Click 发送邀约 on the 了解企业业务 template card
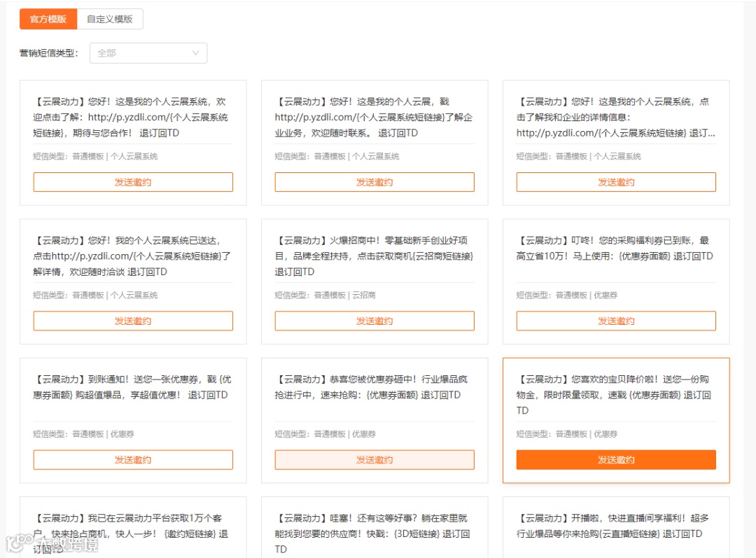 374,182
